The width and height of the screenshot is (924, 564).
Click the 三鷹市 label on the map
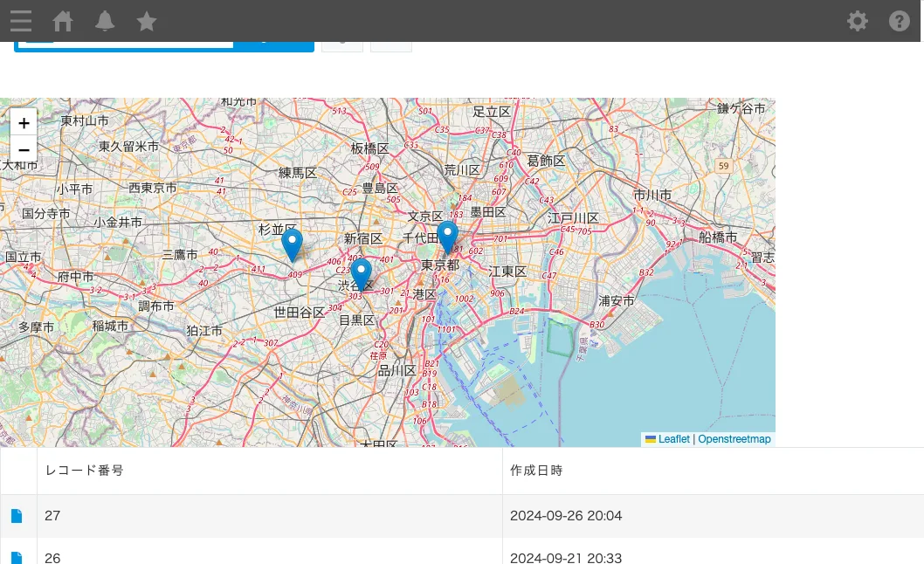[180, 255]
